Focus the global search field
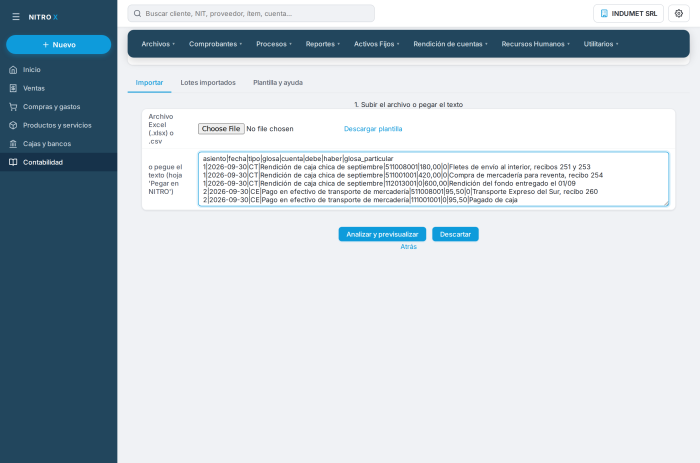 [251, 13]
